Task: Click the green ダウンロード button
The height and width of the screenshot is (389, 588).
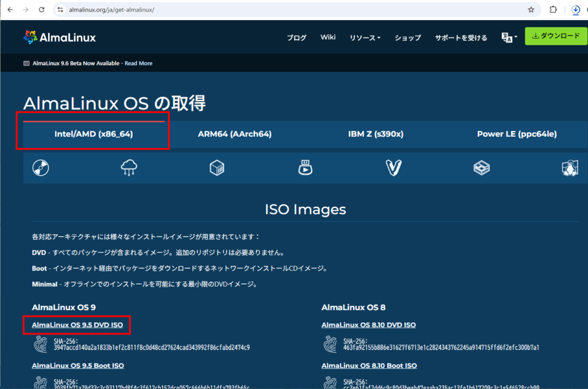Action: coord(556,36)
